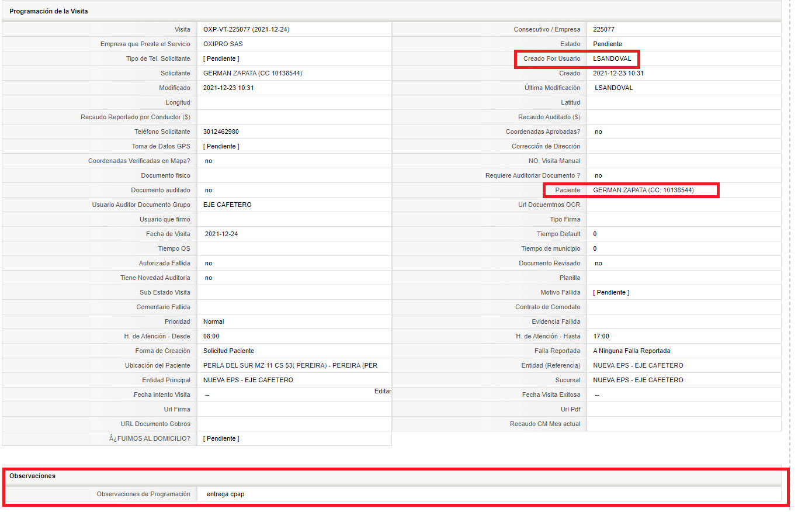The width and height of the screenshot is (812, 512).
Task: Click Prioridad value Normal
Action: 213,321
